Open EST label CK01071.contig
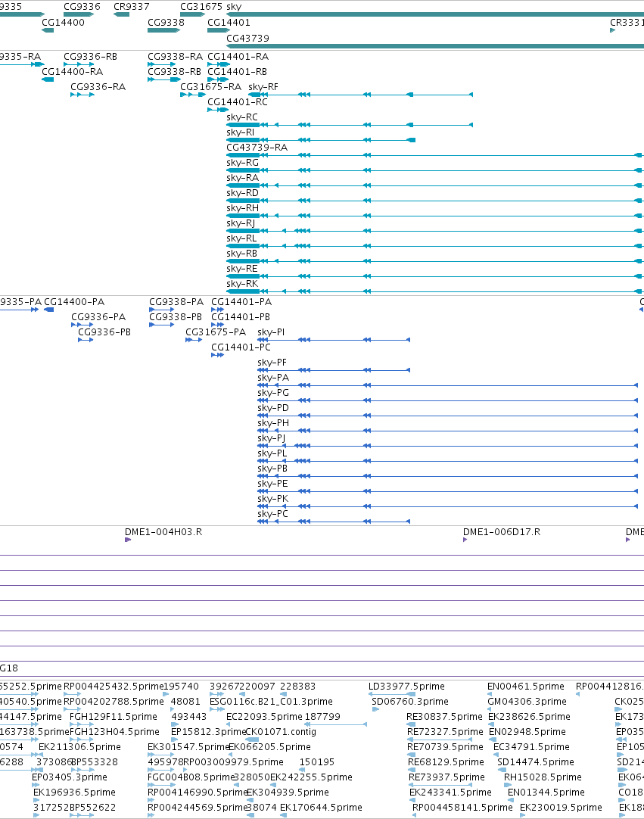Viewport: 644px width, 819px height. point(281,732)
